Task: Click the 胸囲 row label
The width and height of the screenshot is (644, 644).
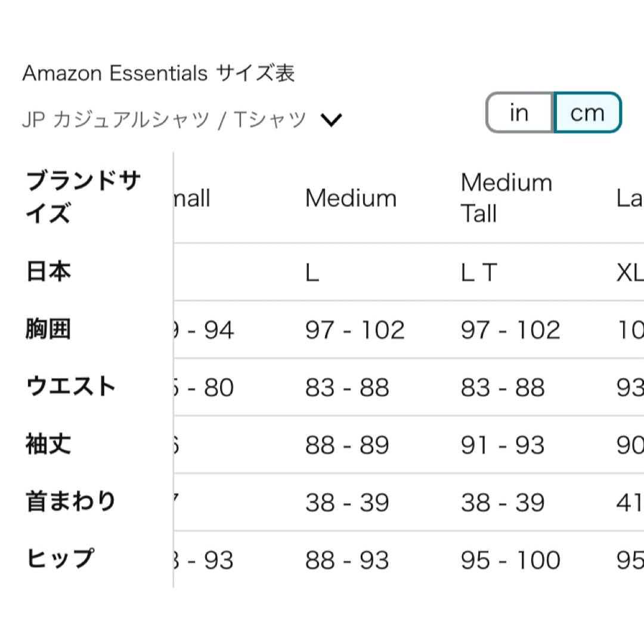Action: 48,329
